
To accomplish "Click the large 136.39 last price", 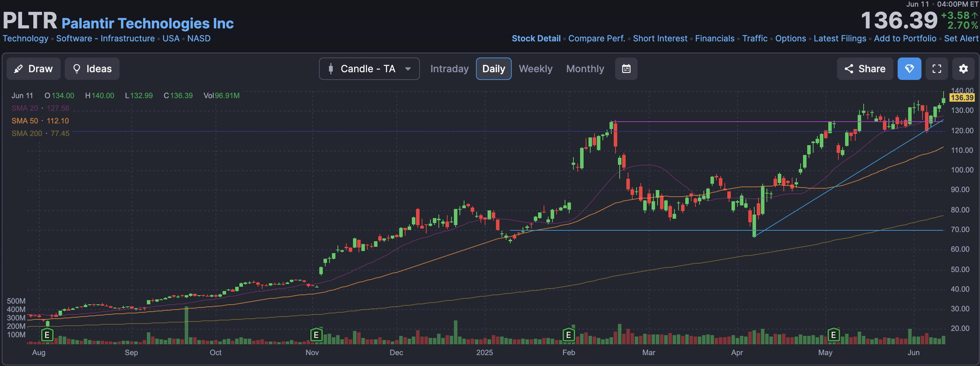I will coord(899,21).
